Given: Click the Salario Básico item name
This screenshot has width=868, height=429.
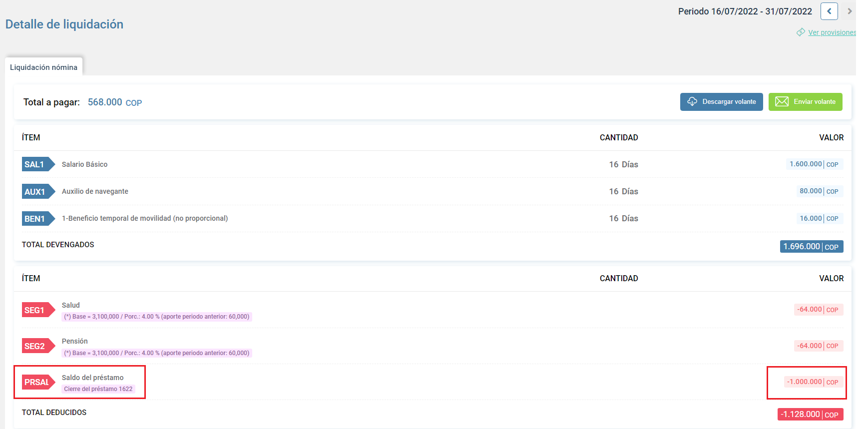Looking at the screenshot, I should tap(84, 164).
